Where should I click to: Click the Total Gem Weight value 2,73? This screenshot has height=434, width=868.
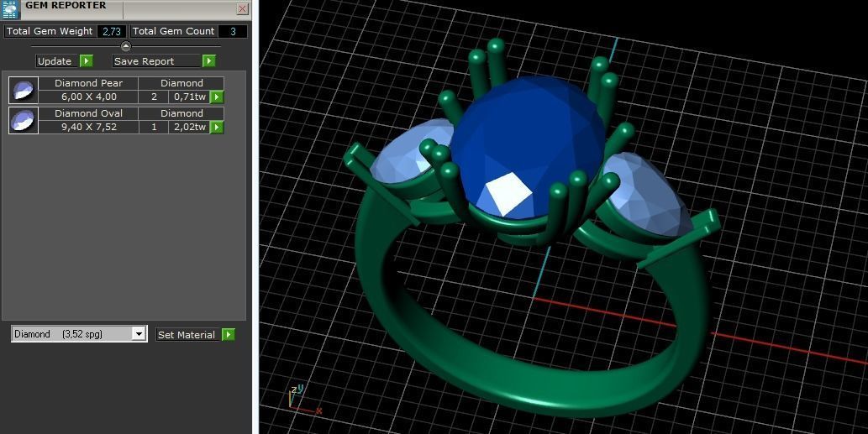(111, 32)
